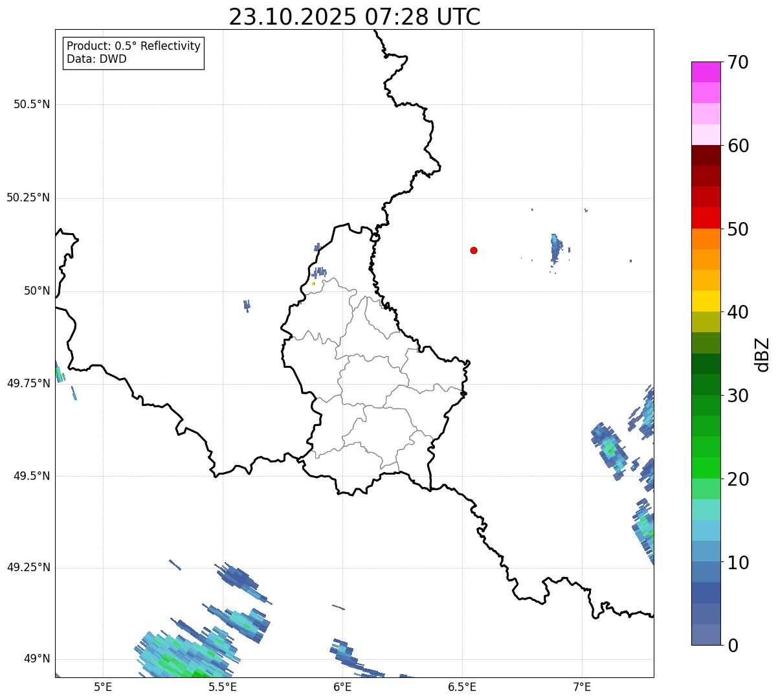
Task: Click the 49.25°N latitude label
Action: pos(28,567)
